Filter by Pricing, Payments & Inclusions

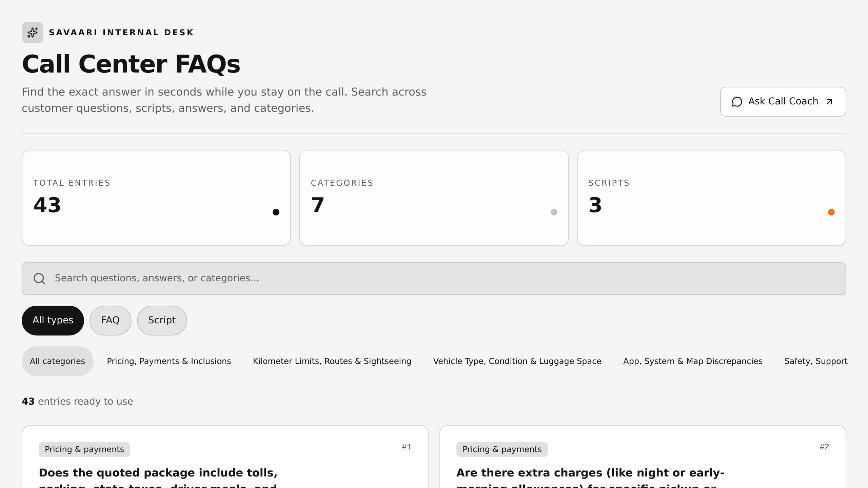(169, 361)
